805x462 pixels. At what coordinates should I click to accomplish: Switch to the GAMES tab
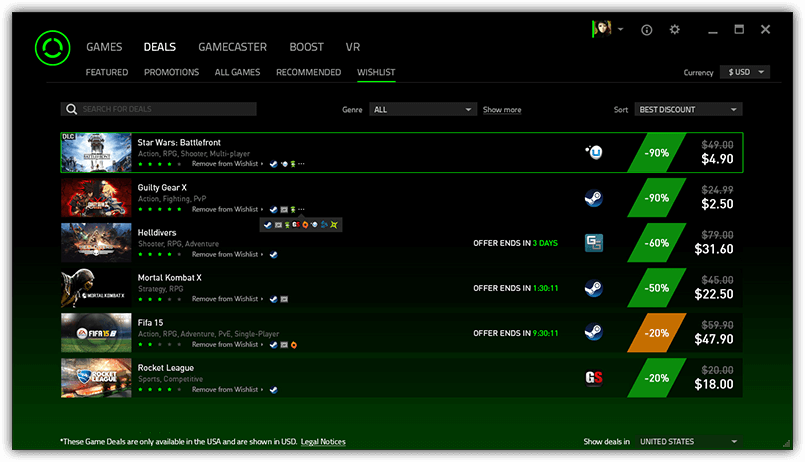tap(104, 47)
